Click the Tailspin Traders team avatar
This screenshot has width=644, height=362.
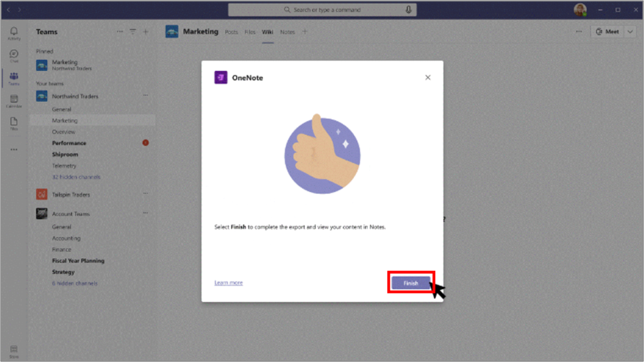[x=42, y=194]
